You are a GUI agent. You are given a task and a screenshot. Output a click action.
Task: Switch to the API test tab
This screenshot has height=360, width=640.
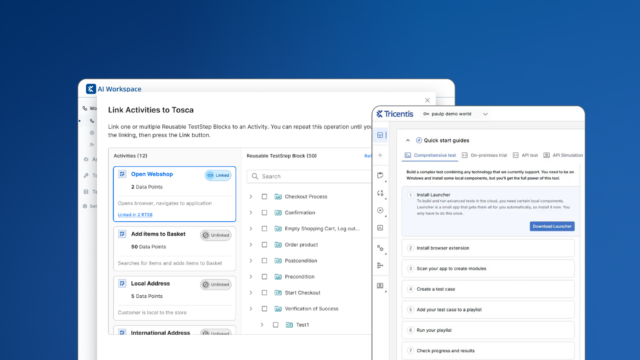click(x=525, y=155)
